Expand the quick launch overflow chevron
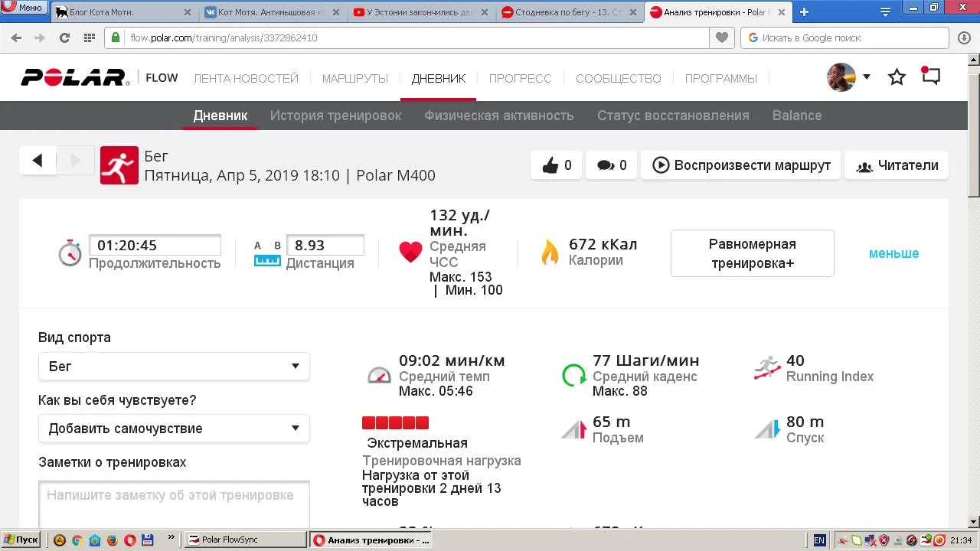The image size is (980, 551). (171, 538)
